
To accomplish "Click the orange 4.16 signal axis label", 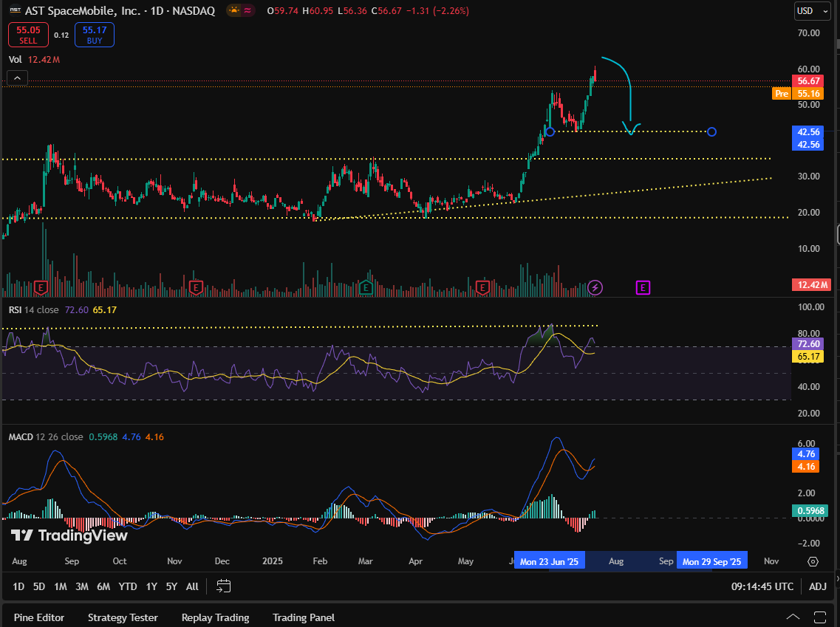I will [x=806, y=467].
